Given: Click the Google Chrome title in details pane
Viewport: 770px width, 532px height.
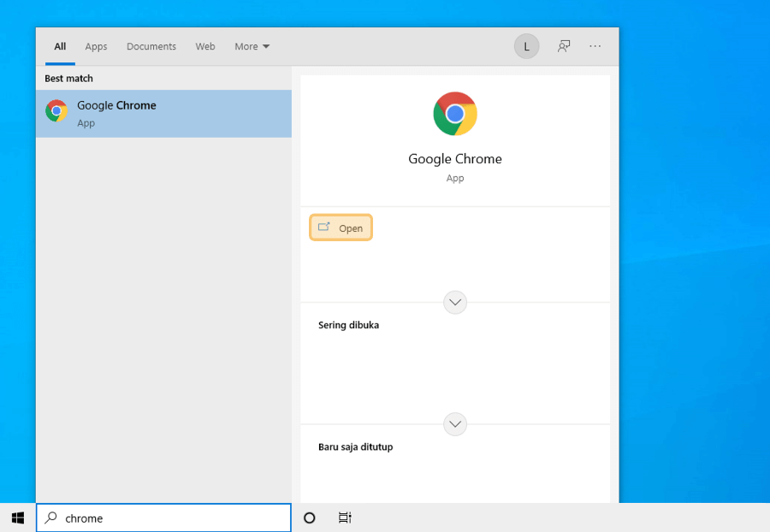Looking at the screenshot, I should [455, 158].
